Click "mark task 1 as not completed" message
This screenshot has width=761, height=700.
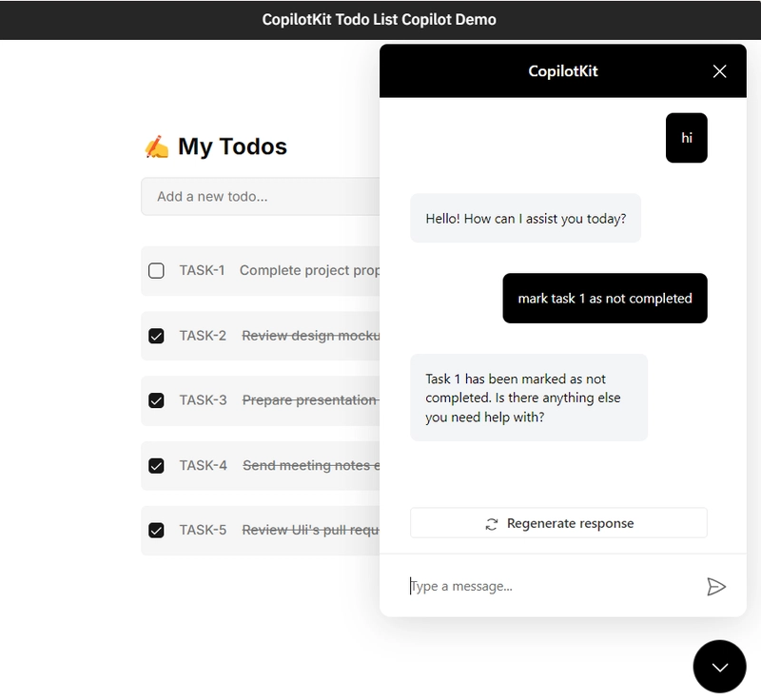click(x=605, y=299)
